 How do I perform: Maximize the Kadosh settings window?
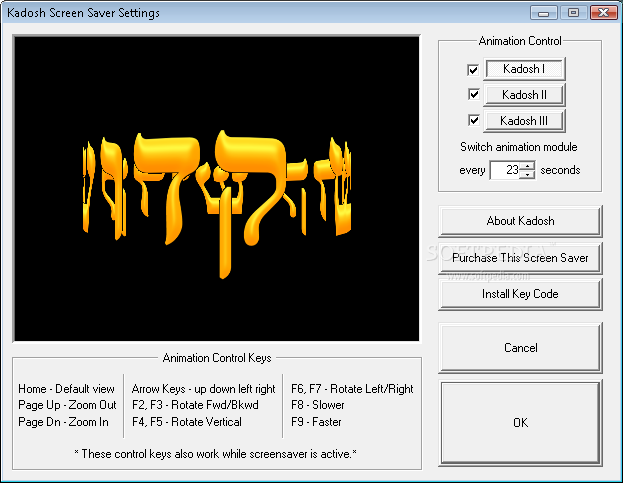coord(573,13)
